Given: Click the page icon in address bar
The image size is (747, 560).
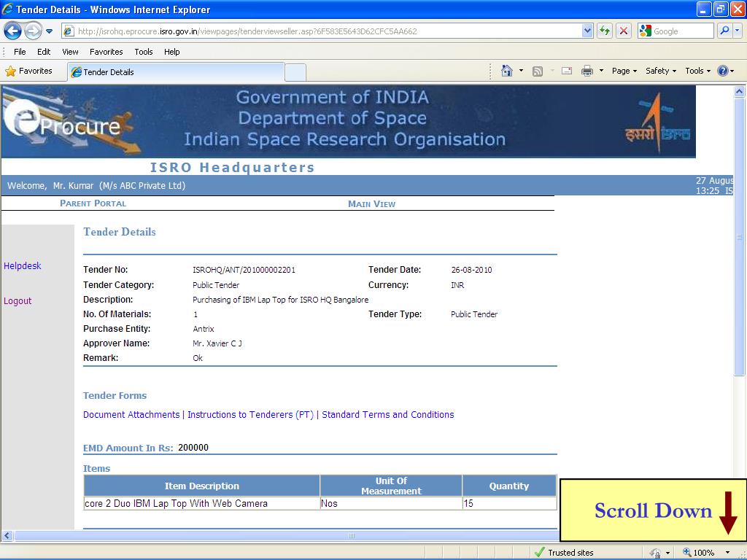Looking at the screenshot, I should pyautogui.click(x=69, y=31).
